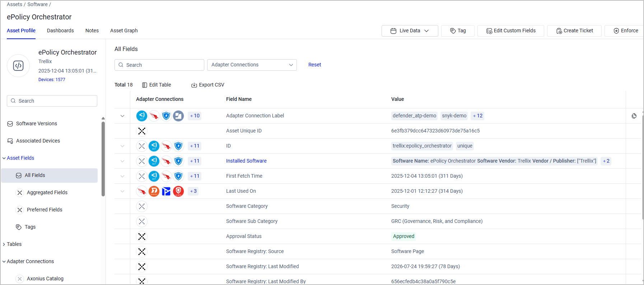Image resolution: width=644 pixels, height=285 pixels.
Task: Expand the ID row chevron
Action: point(122,146)
